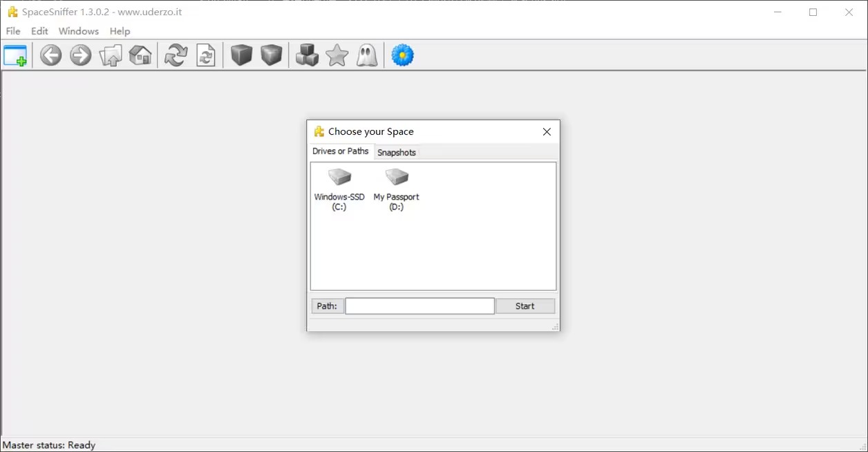Click the go-up-one-level folder icon
The image size is (868, 452).
pyautogui.click(x=111, y=55)
